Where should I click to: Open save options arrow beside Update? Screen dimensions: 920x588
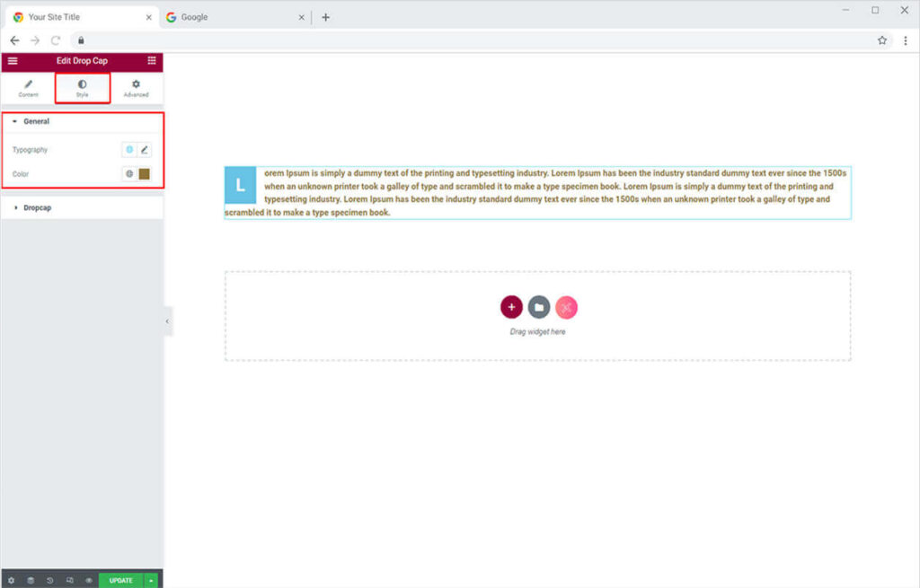point(151,581)
